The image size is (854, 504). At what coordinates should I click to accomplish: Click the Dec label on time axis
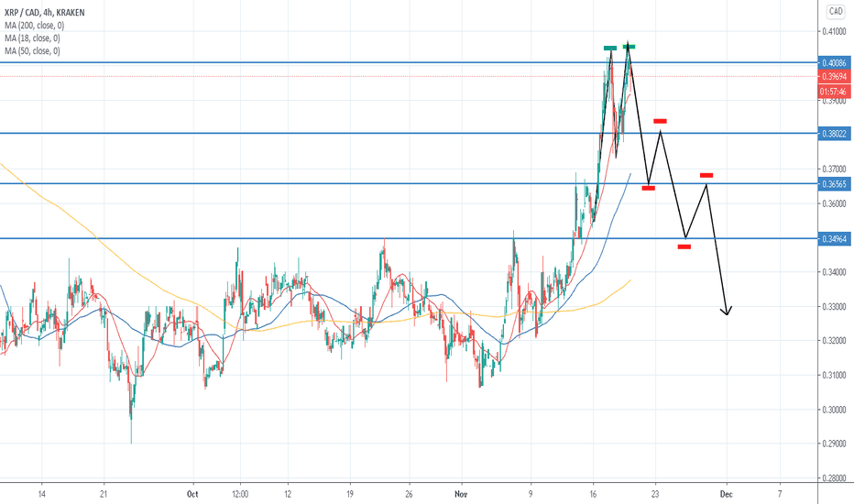pyautogui.click(x=726, y=494)
